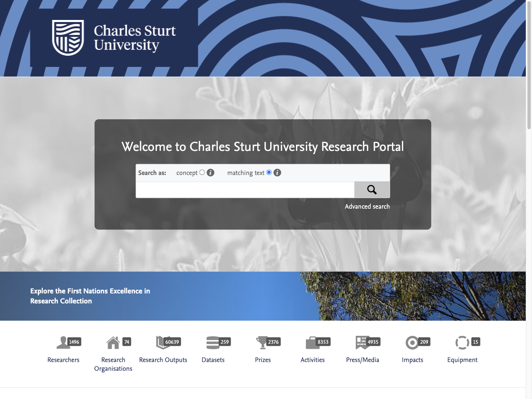Select the concept search radio button

(202, 172)
